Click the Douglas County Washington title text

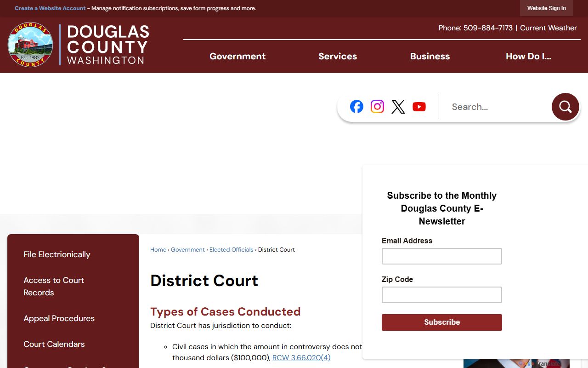pos(108,45)
